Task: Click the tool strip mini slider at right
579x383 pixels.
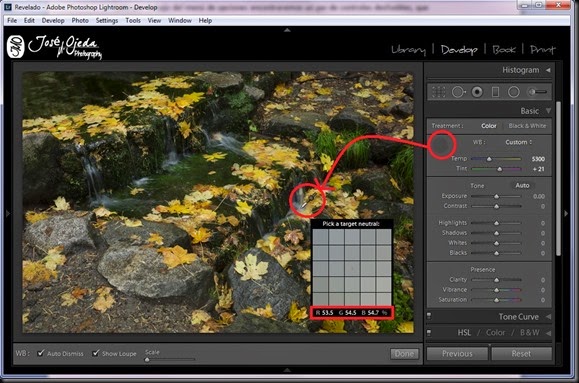Action: [x=538, y=92]
